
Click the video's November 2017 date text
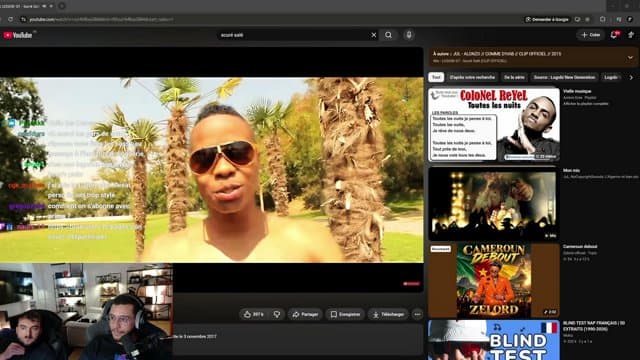click(x=196, y=337)
